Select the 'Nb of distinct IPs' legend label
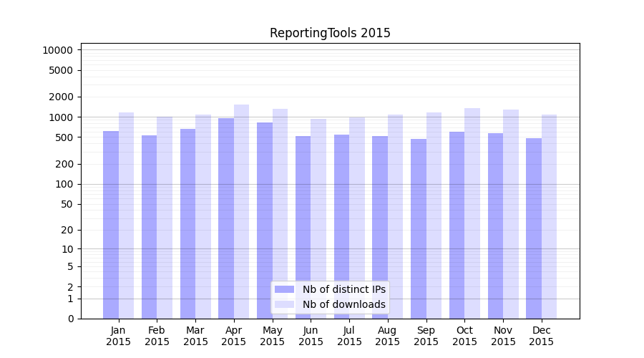 click(343, 289)
